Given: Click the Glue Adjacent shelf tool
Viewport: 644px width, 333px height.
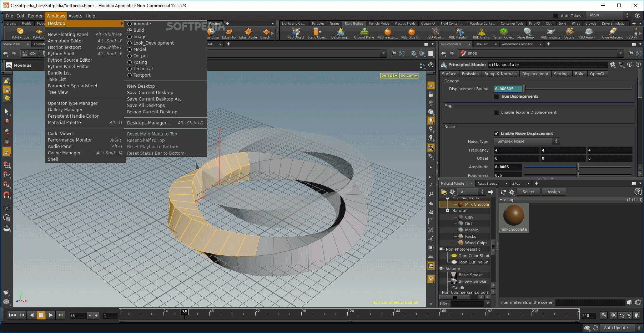Looking at the screenshot, I should tap(612, 33).
